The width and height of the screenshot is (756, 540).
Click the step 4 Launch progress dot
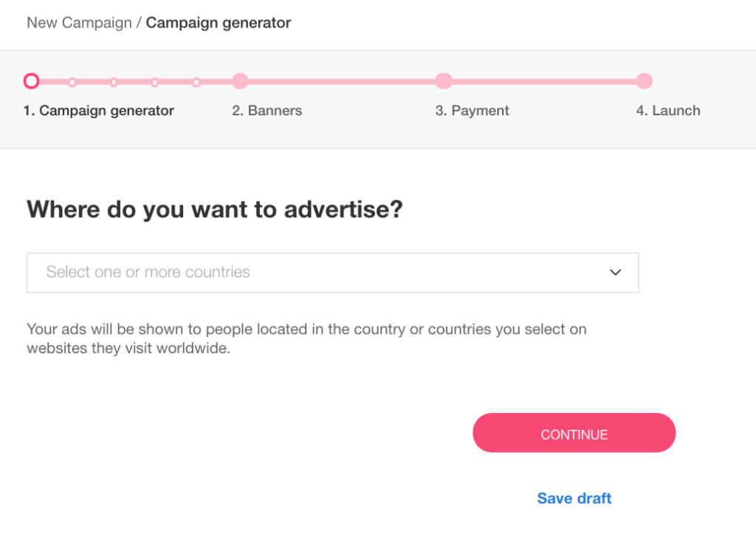click(x=645, y=81)
